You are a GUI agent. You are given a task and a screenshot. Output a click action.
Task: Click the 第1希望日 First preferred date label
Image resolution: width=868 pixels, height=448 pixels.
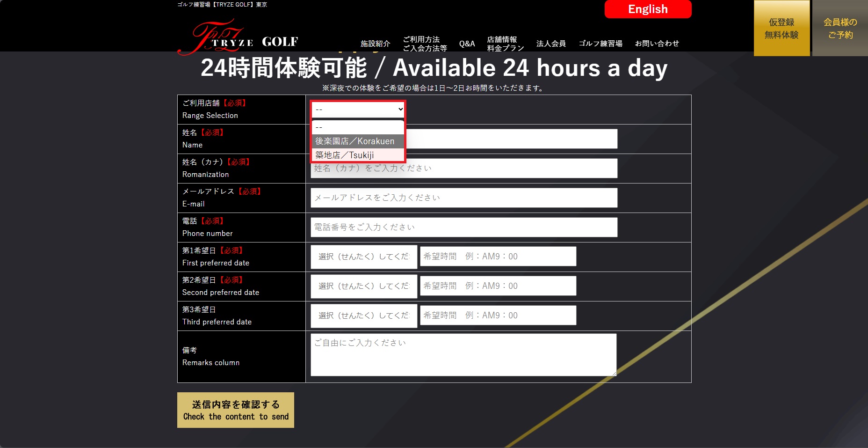[216, 257]
